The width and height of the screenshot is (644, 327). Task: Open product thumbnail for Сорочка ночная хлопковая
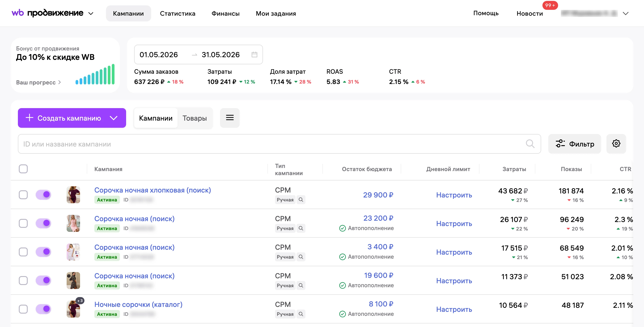tap(73, 195)
